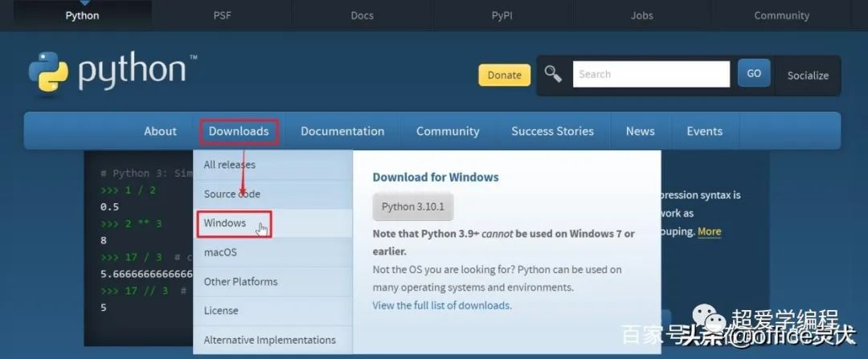868x359 pixels.
Task: Click the Python 3.10.1 download button
Action: (x=413, y=207)
